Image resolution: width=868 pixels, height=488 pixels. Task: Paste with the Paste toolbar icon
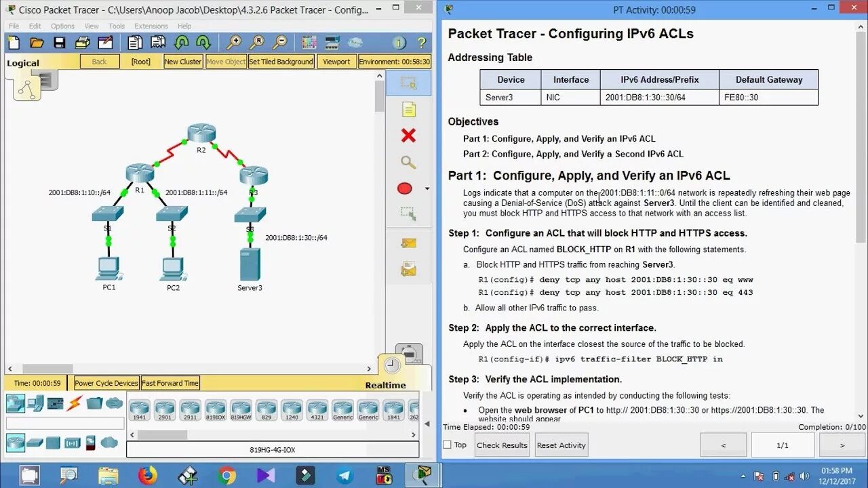pyautogui.click(x=157, y=43)
